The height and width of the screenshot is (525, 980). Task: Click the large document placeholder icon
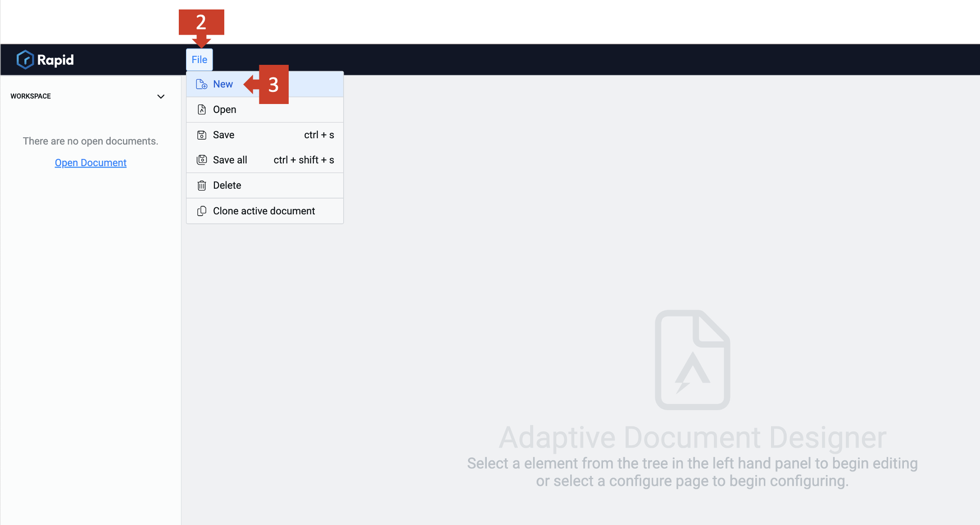coord(692,360)
